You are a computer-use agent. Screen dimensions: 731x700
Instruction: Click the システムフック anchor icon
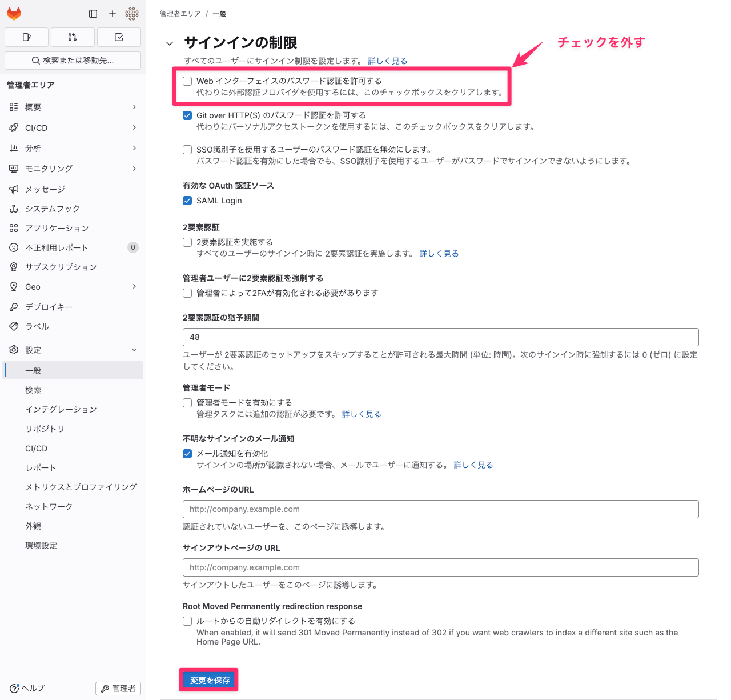(x=14, y=209)
